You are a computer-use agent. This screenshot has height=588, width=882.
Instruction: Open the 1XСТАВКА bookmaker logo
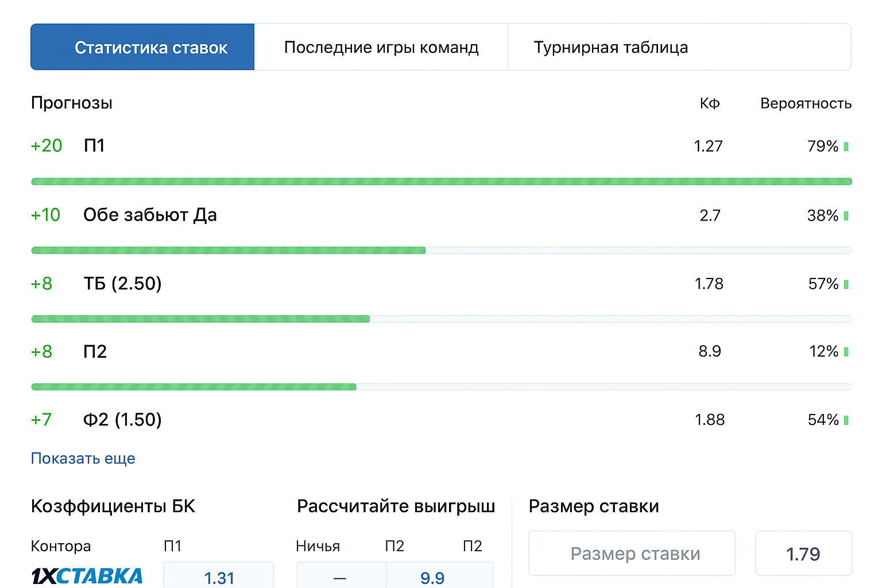[87, 576]
